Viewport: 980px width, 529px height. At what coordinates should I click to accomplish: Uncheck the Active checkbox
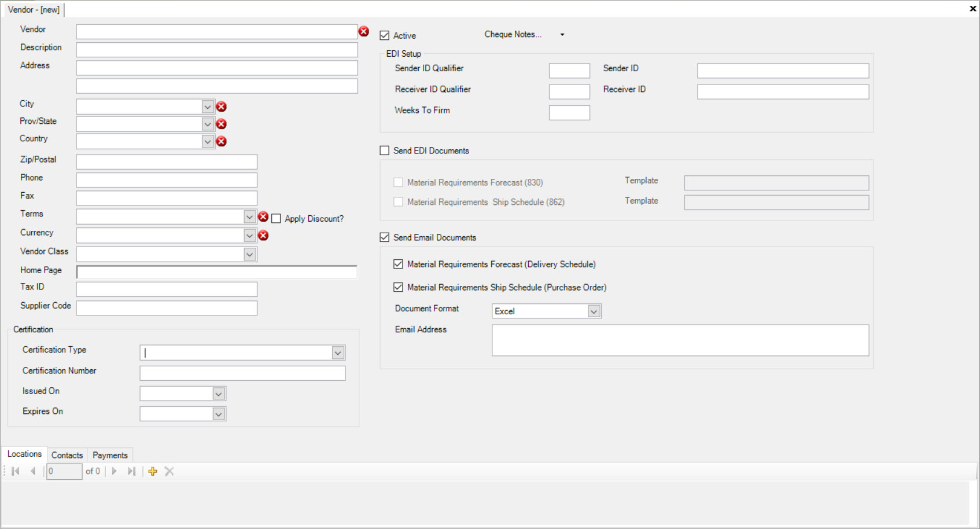385,35
